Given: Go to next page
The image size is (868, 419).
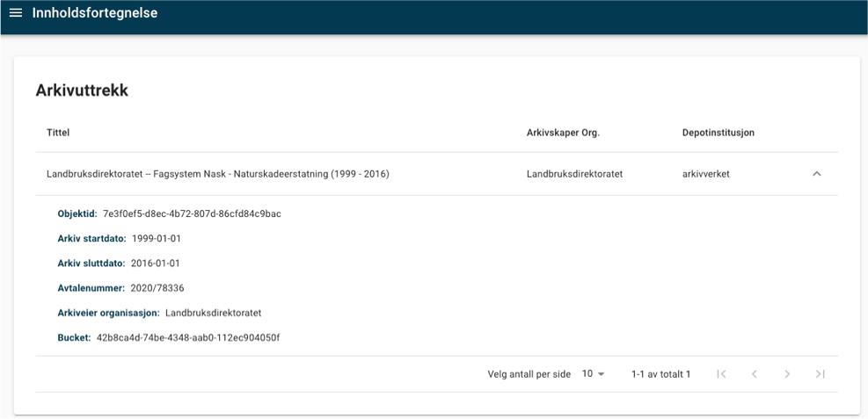Looking at the screenshot, I should click(x=787, y=374).
